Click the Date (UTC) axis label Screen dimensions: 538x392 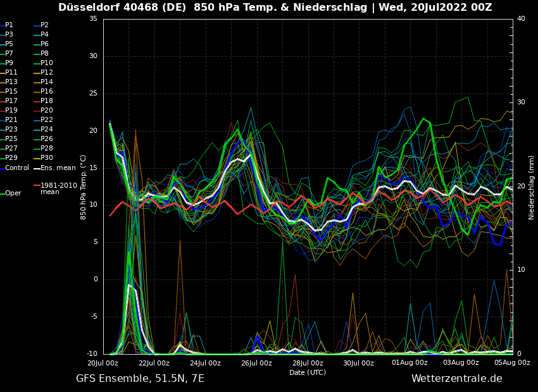pos(308,372)
